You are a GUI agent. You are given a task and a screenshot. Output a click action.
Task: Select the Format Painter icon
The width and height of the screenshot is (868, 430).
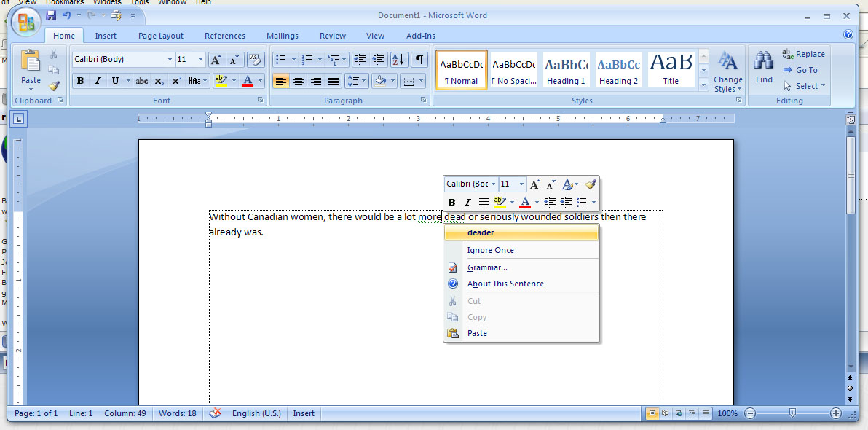pyautogui.click(x=54, y=85)
